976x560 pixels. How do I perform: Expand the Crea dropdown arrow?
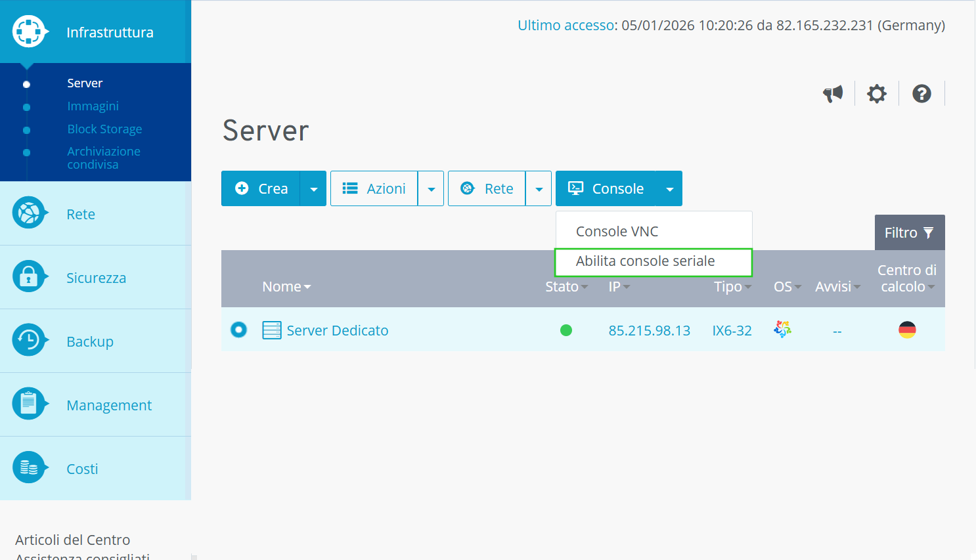tap(313, 189)
